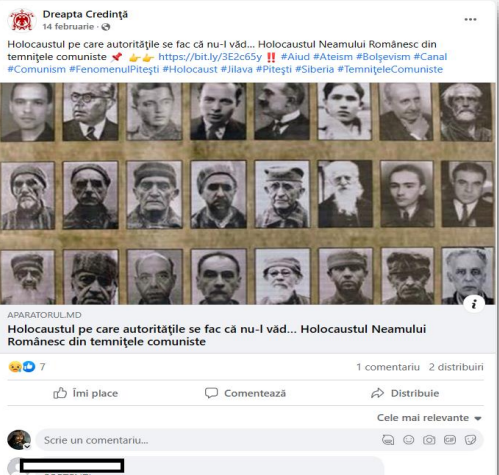Share the post via Distribuie
The image size is (499, 475).
click(405, 393)
